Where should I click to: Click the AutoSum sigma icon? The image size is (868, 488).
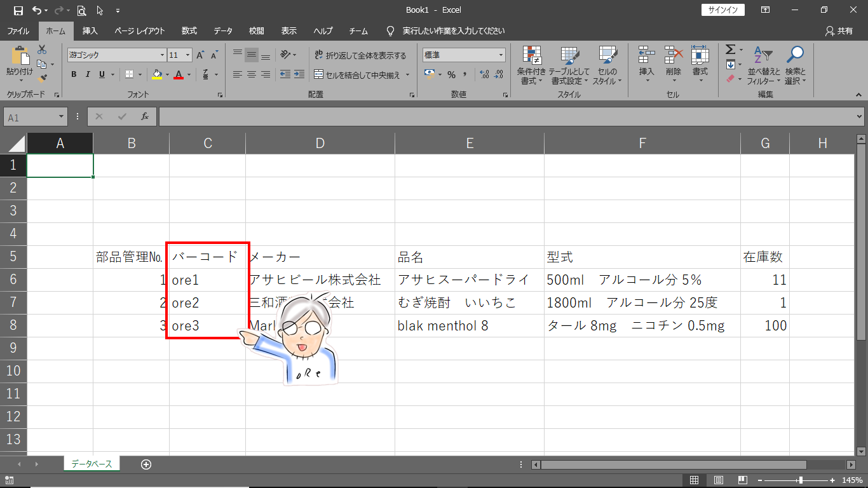click(x=730, y=50)
